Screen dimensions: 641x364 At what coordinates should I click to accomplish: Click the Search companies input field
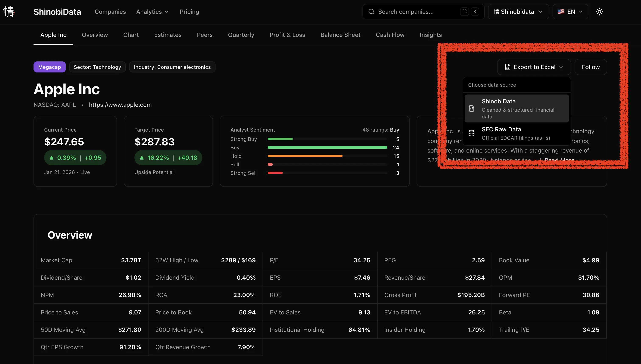(423, 11)
